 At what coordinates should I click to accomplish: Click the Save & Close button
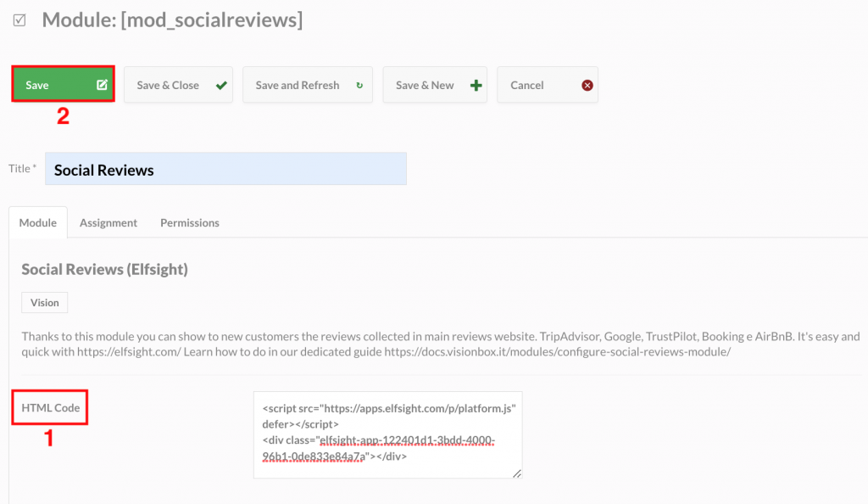click(178, 85)
